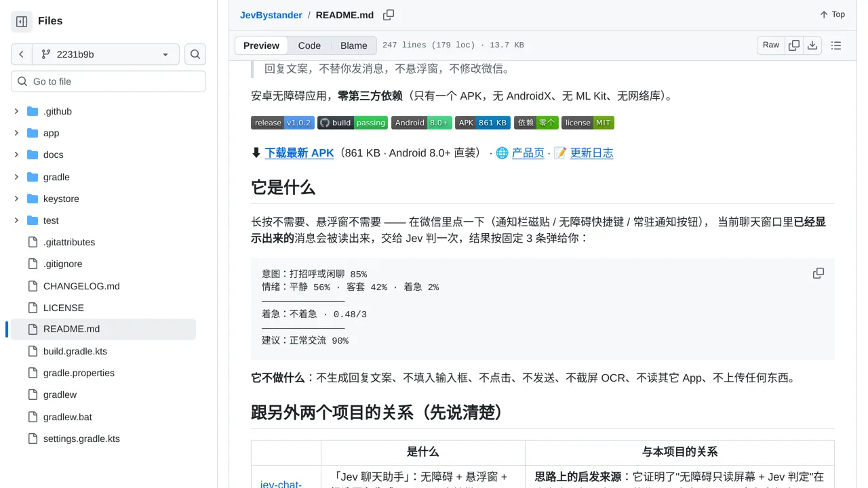The width and height of the screenshot is (868, 488).
Task: Open the LICENSE file
Action: pyautogui.click(x=64, y=308)
